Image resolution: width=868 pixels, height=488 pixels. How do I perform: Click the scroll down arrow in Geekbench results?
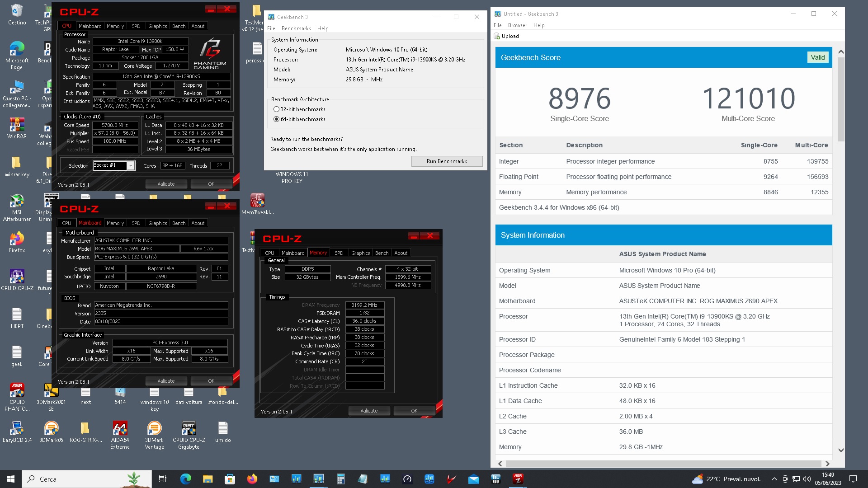click(x=841, y=450)
